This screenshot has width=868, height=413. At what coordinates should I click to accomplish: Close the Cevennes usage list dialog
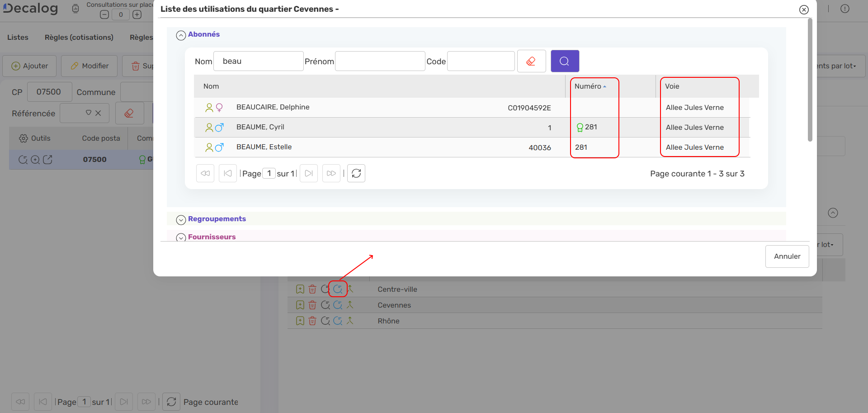803,9
